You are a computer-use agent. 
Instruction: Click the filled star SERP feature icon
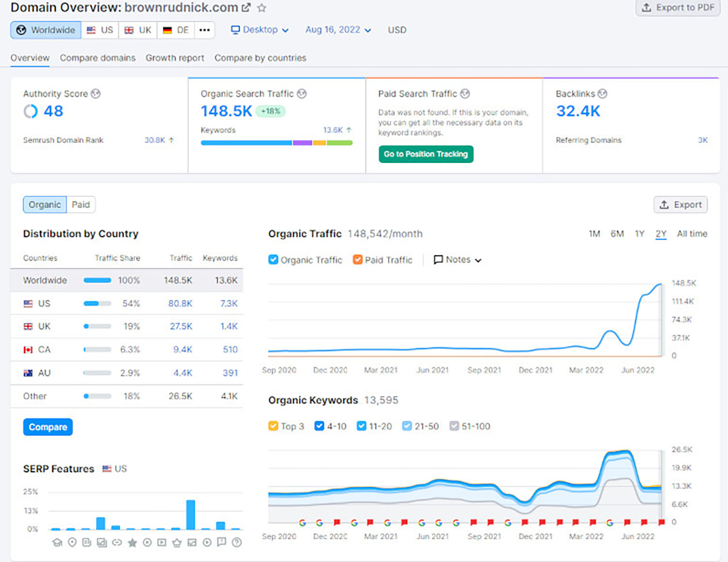click(x=132, y=543)
